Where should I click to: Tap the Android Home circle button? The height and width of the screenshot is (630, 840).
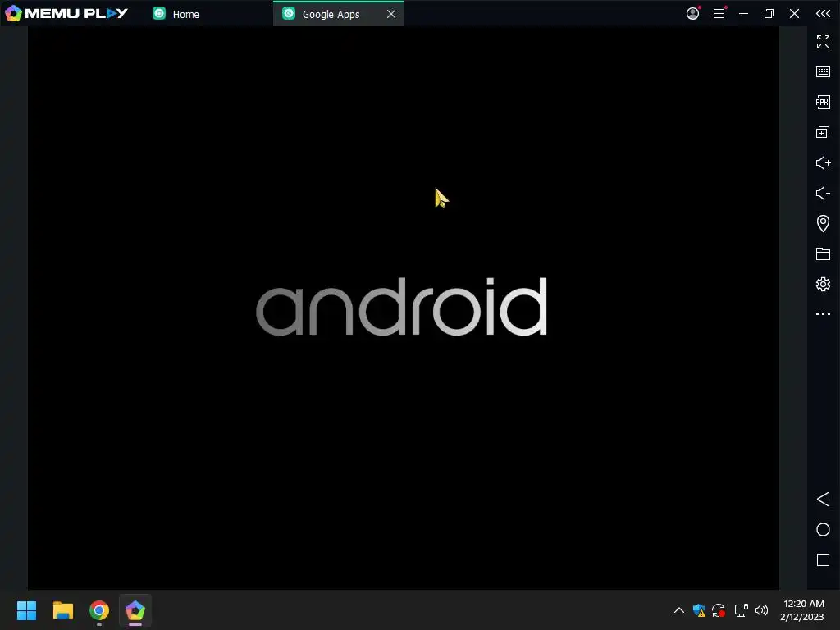click(x=823, y=530)
